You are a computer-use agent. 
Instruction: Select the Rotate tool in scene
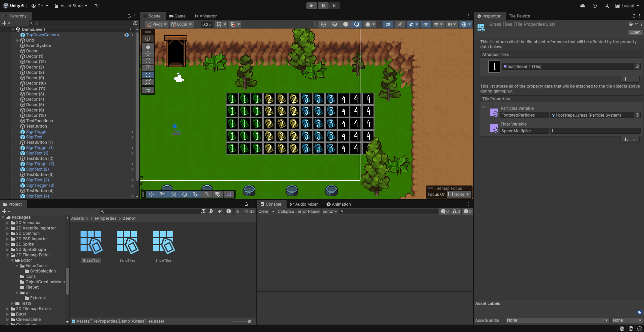tap(148, 61)
